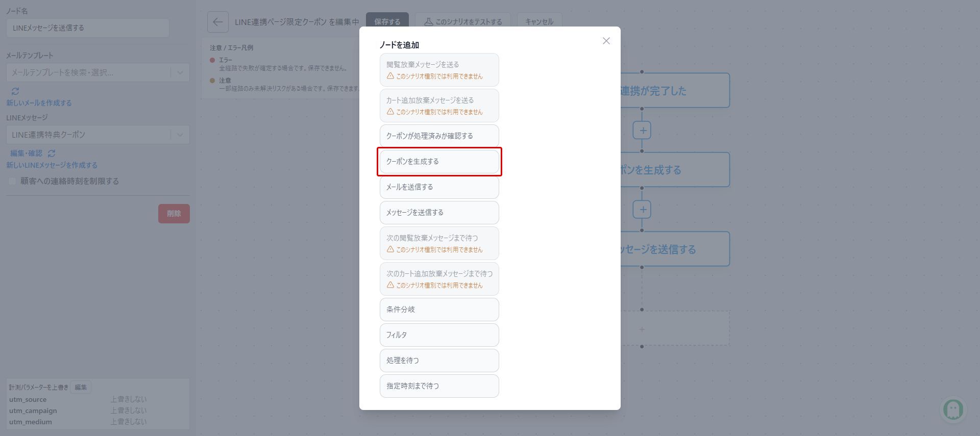Click the dashed empty add-node placeholder

click(x=675, y=329)
